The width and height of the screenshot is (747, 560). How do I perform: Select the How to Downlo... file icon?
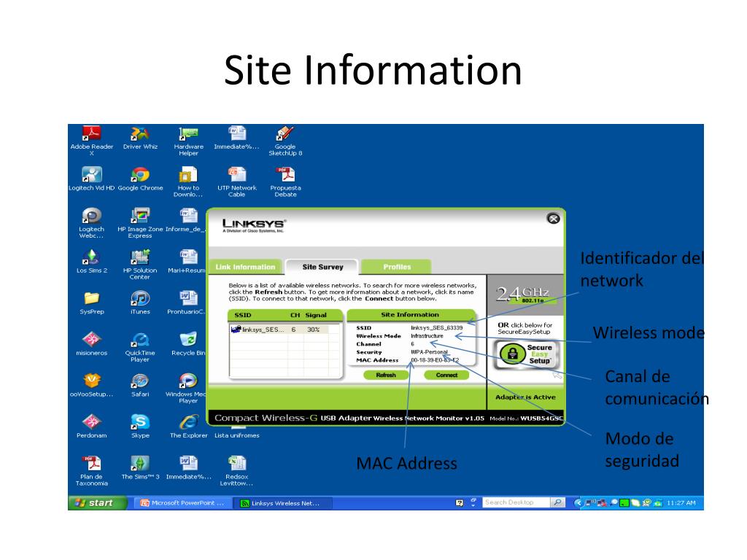[x=188, y=182]
